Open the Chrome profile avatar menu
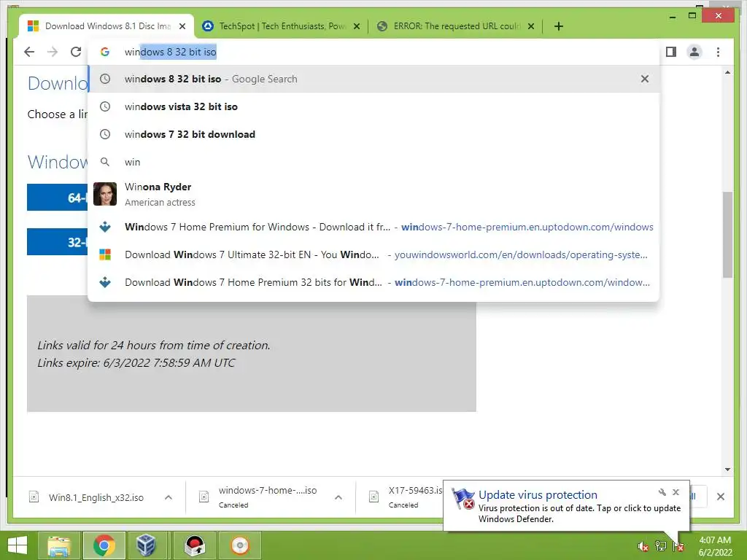 coord(694,52)
